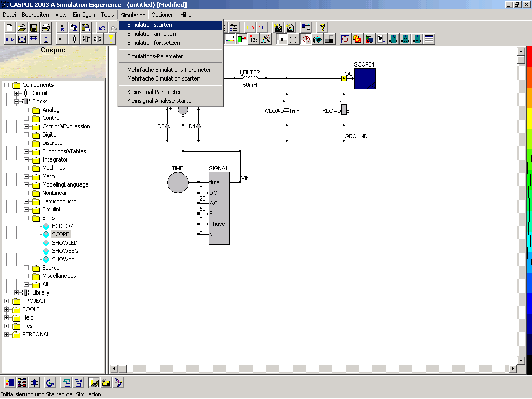
Task: Click the TIME clock block in schematic
Action: 178,182
